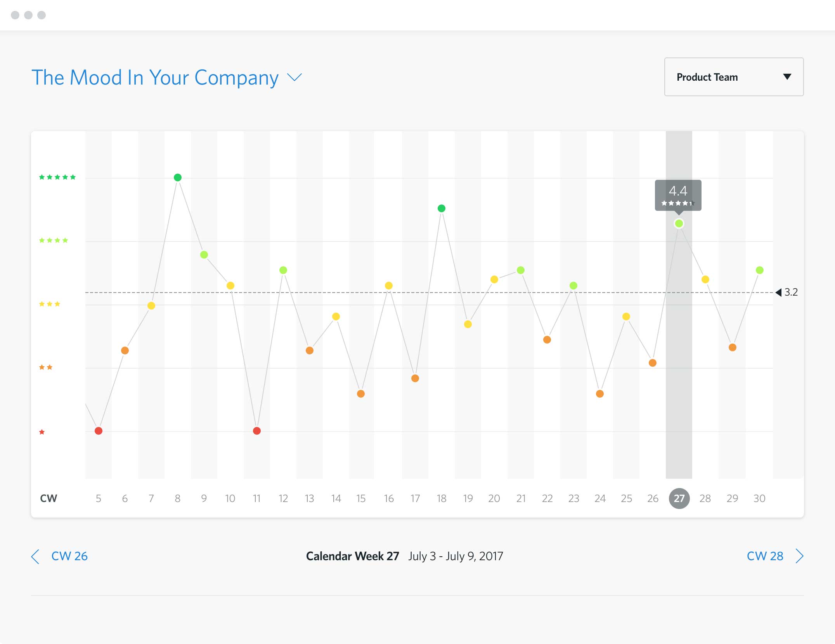Click the 3.2 average marker arrow
This screenshot has width=835, height=644.
point(778,293)
